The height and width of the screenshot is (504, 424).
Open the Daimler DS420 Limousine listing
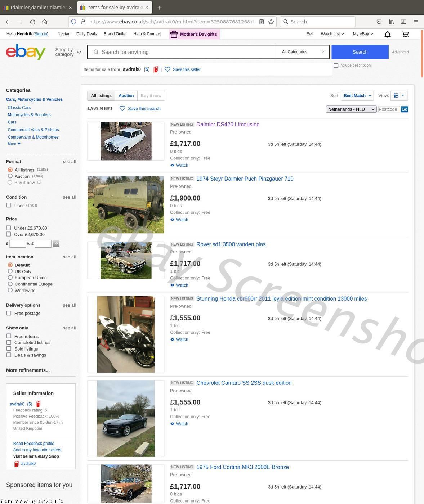[x=228, y=125]
